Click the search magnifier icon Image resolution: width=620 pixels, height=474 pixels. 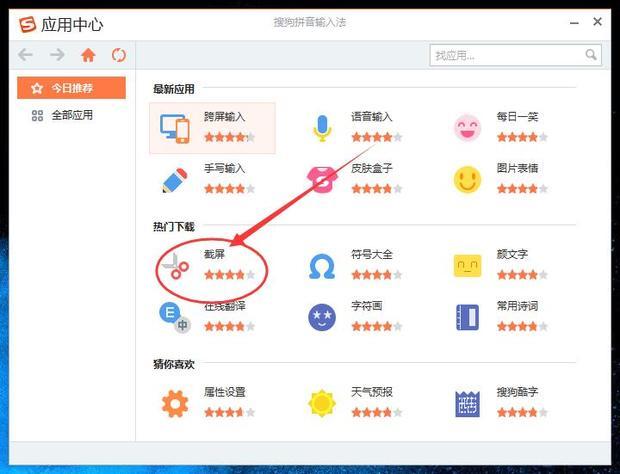(x=591, y=55)
